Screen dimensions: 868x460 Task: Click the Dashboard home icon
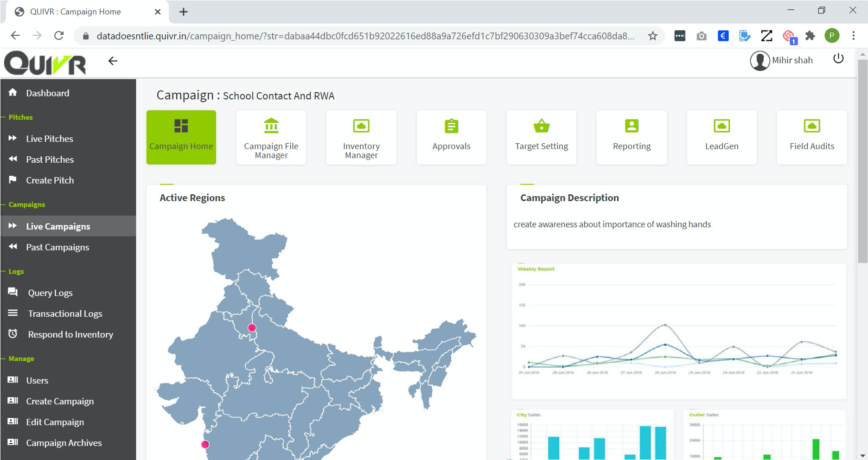[x=13, y=92]
